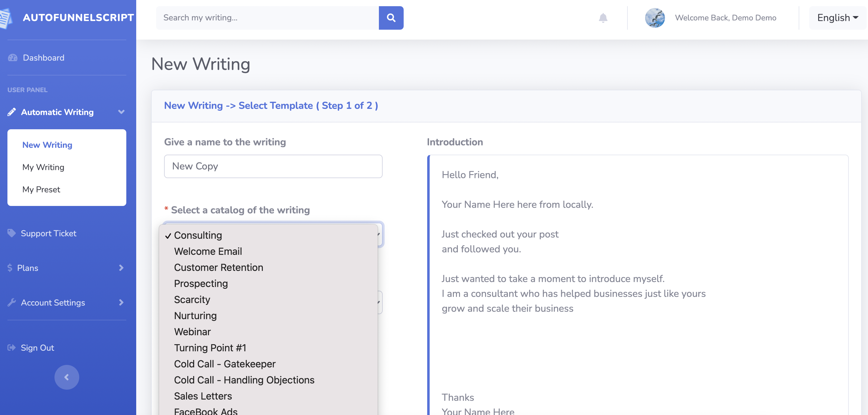Expand the Account Settings chevron

point(121,302)
